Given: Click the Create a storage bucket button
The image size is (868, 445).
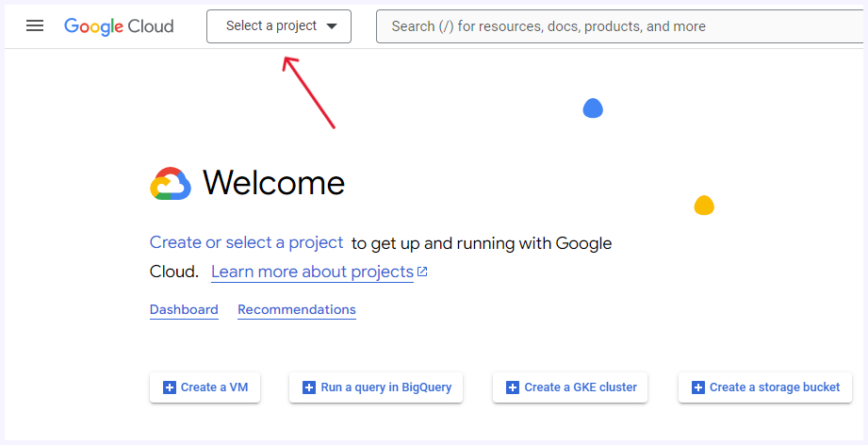Looking at the screenshot, I should coord(765,387).
